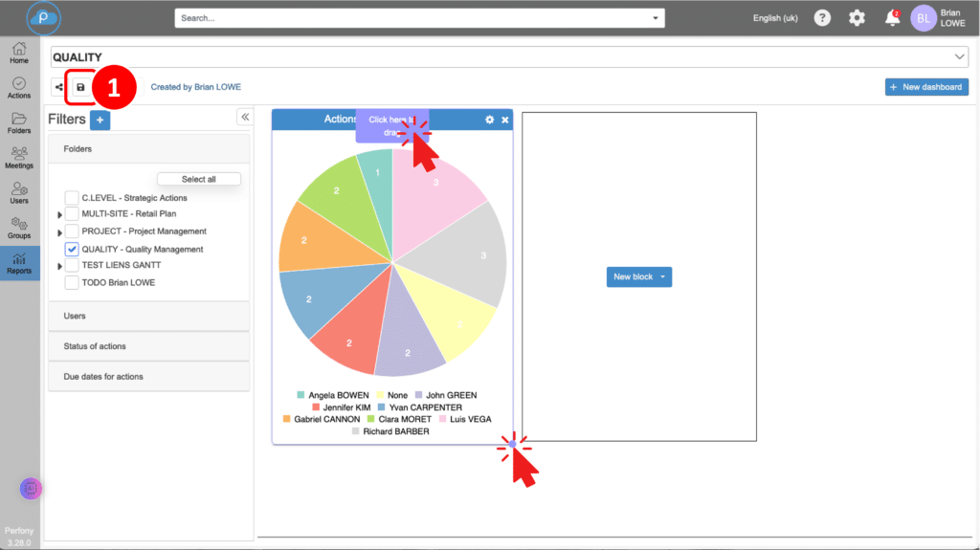This screenshot has width=980, height=550.
Task: Open the help question mark icon
Action: (x=822, y=18)
